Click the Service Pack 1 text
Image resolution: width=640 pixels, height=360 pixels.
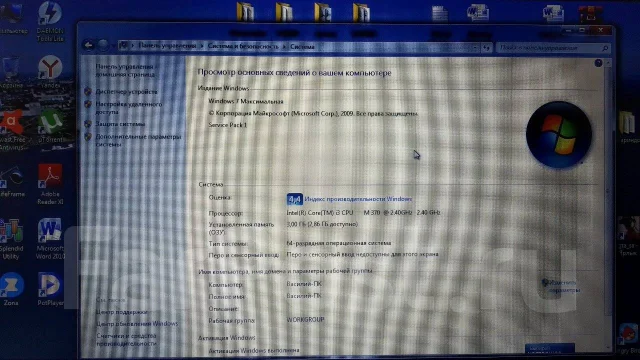pyautogui.click(x=228, y=125)
